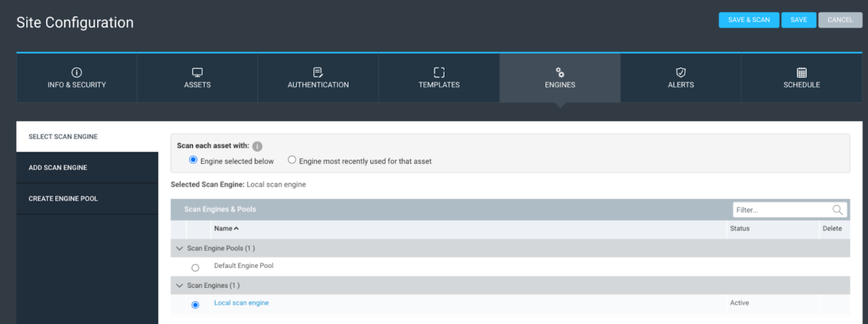This screenshot has height=324, width=868.
Task: Collapse the Scan Engine Pools group
Action: (180, 248)
